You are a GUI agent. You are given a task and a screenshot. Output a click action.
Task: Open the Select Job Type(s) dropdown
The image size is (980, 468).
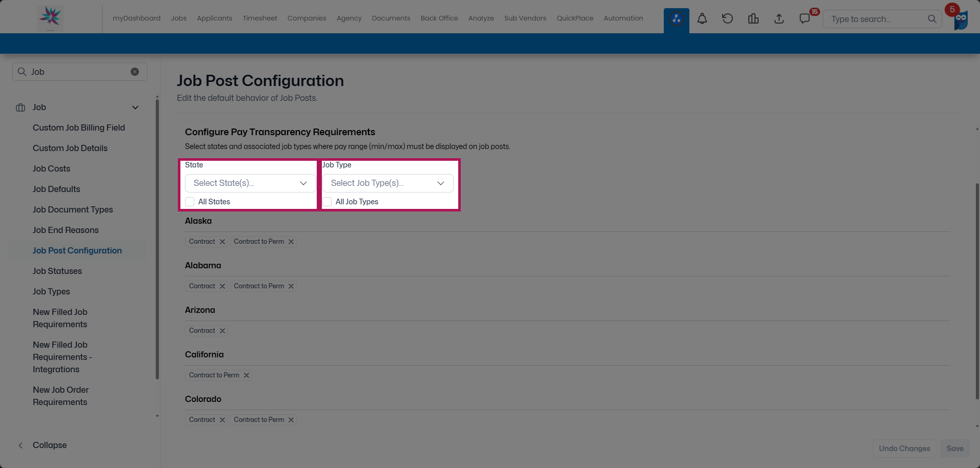point(387,183)
